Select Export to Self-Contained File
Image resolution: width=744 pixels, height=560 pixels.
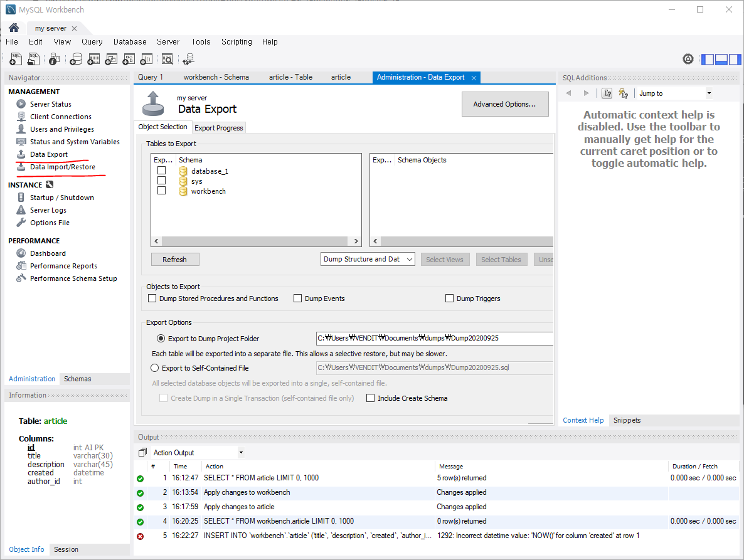point(155,368)
